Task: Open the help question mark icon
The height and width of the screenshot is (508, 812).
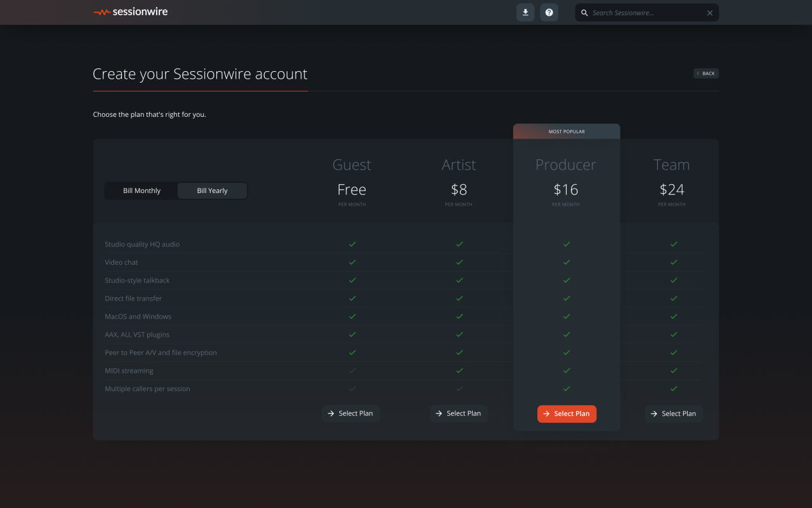Action: pyautogui.click(x=549, y=13)
